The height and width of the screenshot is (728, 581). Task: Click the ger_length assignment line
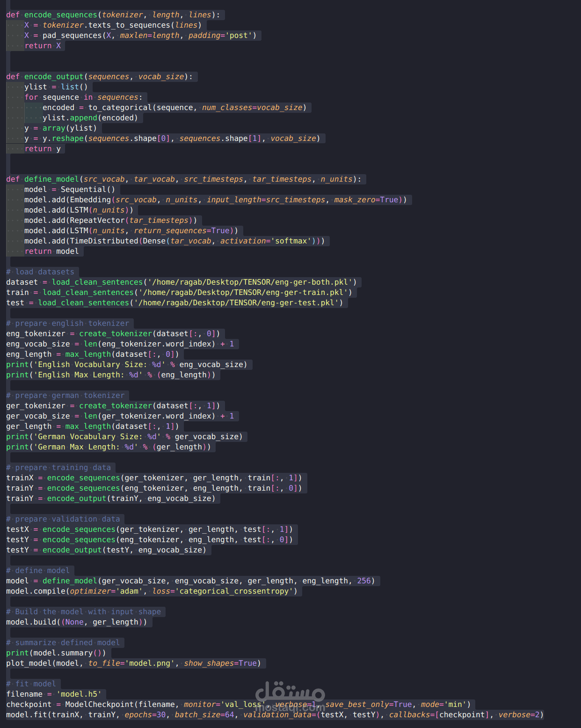pyautogui.click(x=93, y=427)
